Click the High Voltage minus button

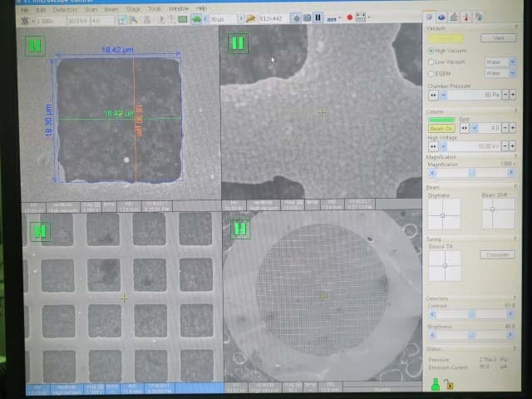[x=505, y=146]
